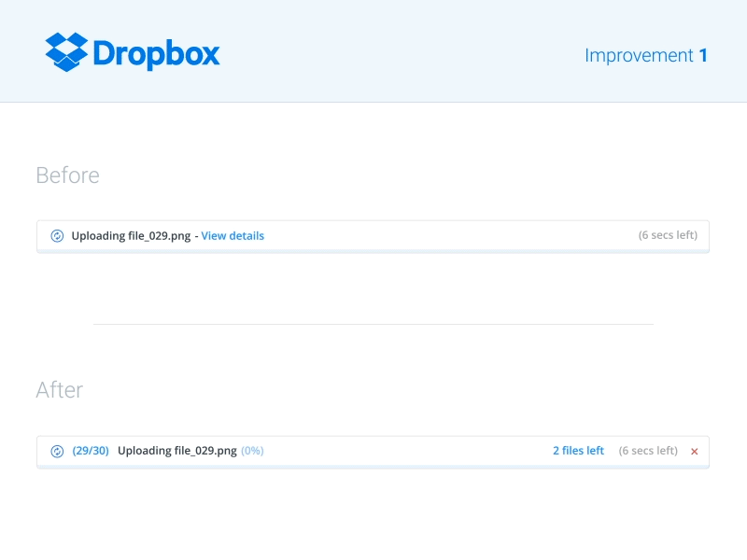747x560 pixels.
Task: Click the circular progress icon in After row
Action: click(57, 451)
